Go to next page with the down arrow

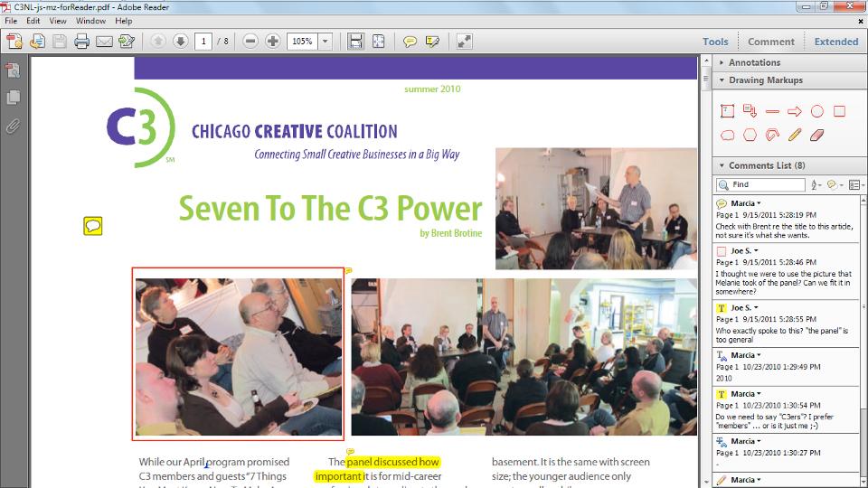click(181, 41)
